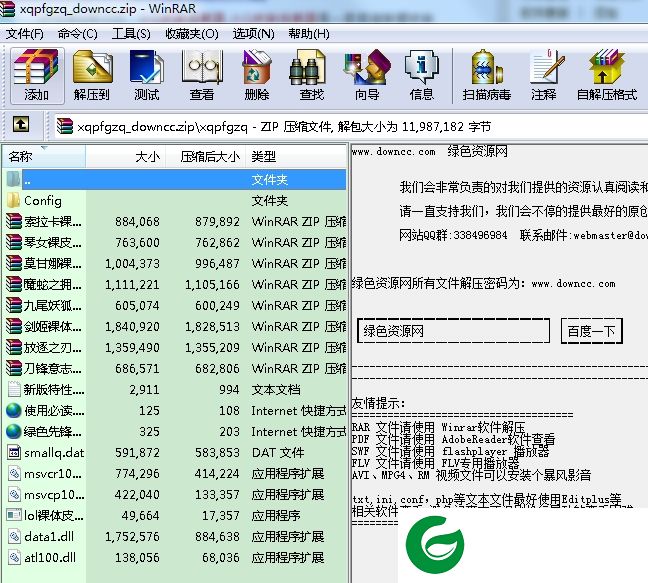Click the green leaf logo in comment pane
Image resolution: width=648 pixels, height=583 pixels.
435,544
